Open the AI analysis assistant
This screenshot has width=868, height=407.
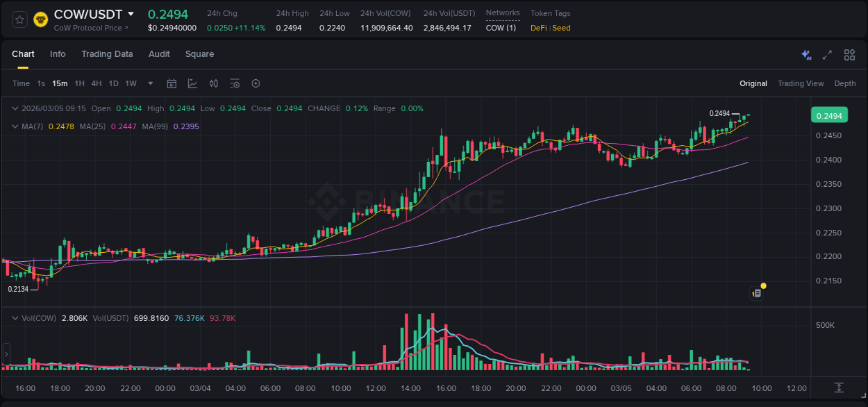tap(806, 54)
